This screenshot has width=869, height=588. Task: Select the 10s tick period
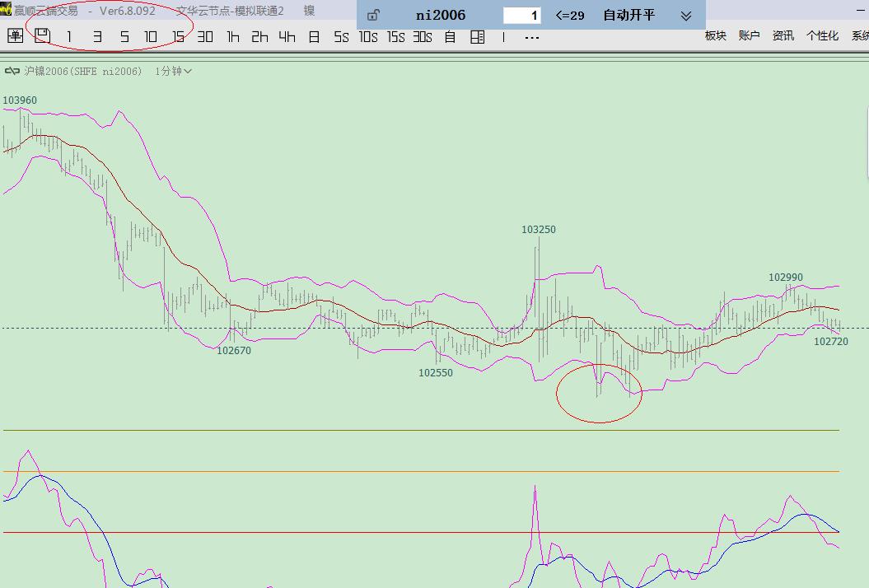click(368, 37)
